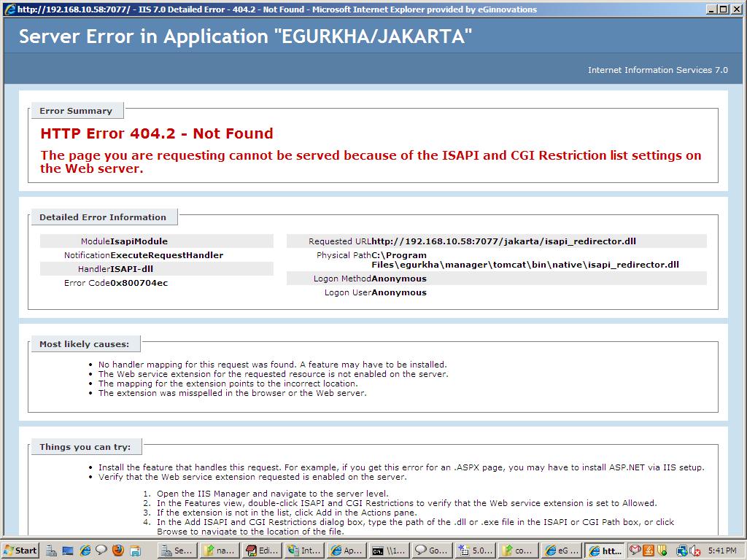Click the security shield tray icon
This screenshot has height=560, width=747.
(662, 551)
